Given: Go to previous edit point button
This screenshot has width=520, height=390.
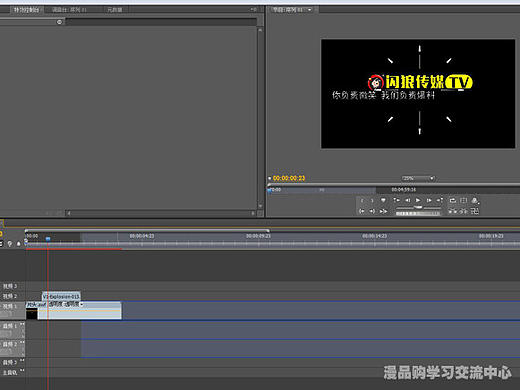Looking at the screenshot, I should click(x=396, y=200).
